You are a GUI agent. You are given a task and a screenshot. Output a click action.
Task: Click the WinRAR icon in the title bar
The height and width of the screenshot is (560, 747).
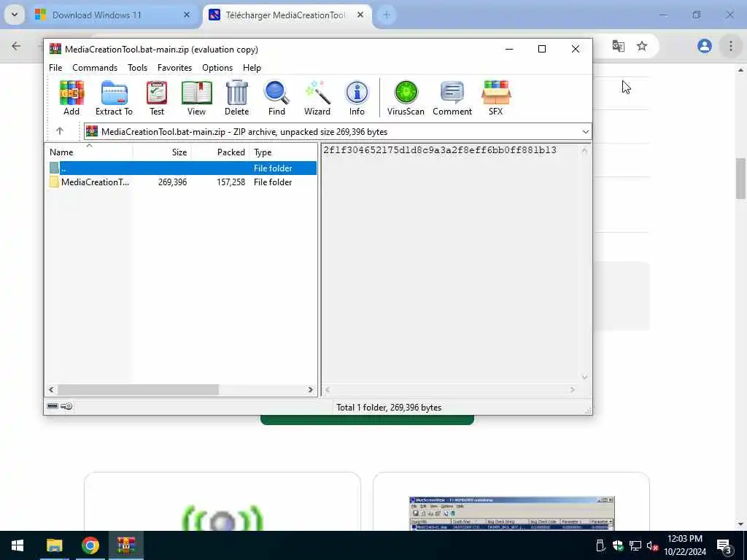click(55, 49)
